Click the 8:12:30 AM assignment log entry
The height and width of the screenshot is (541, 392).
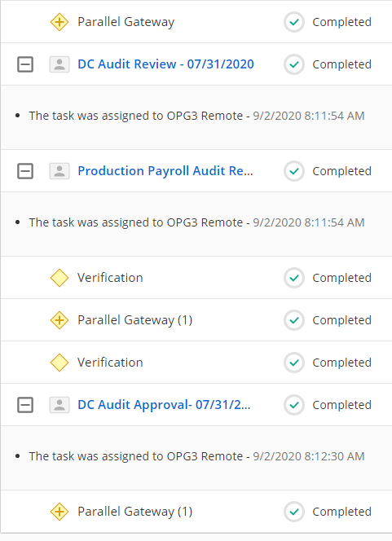tap(196, 456)
